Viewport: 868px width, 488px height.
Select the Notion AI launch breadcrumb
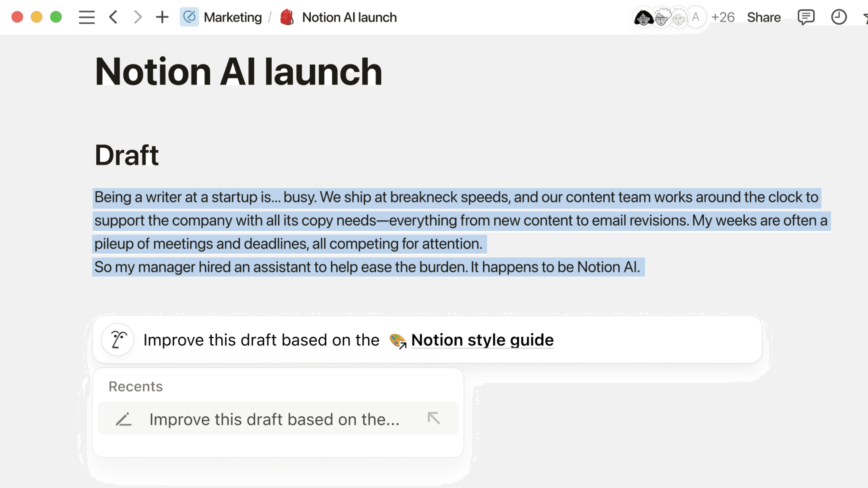click(x=349, y=17)
